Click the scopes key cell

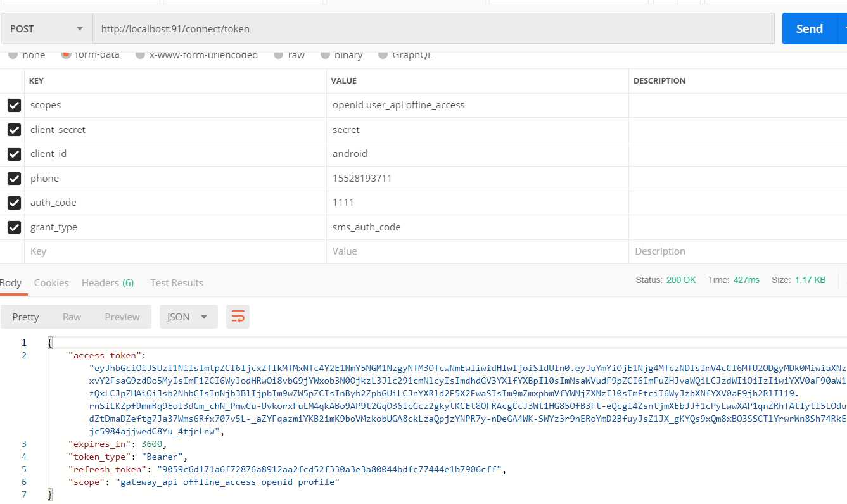[x=175, y=105]
